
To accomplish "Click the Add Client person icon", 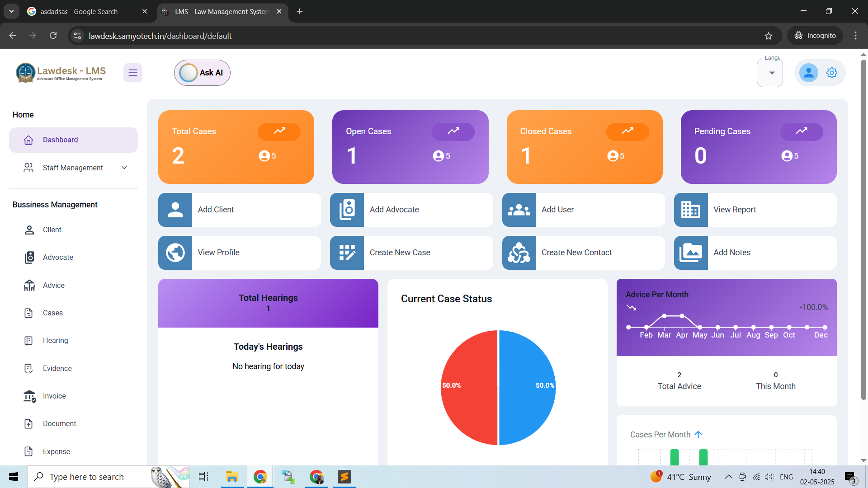I will (x=175, y=209).
